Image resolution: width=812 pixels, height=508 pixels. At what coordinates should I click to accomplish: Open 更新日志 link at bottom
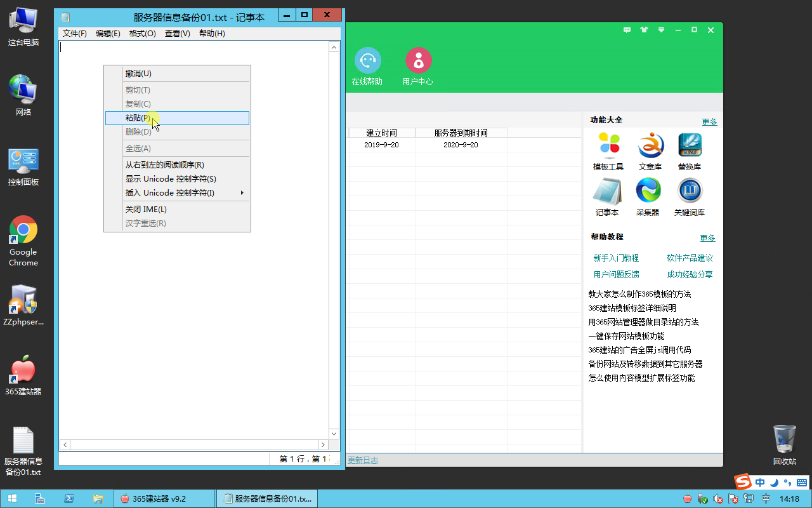[x=363, y=460]
